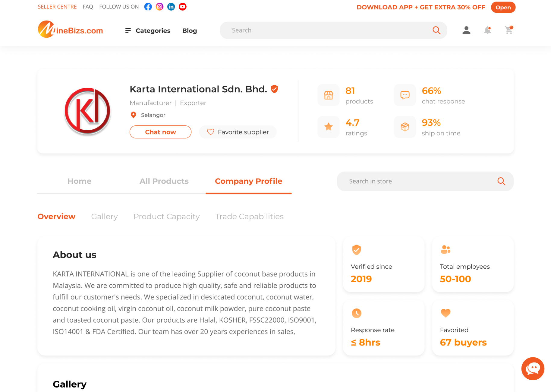Toggle Favorite supplier heart button
551x392 pixels.
click(238, 132)
